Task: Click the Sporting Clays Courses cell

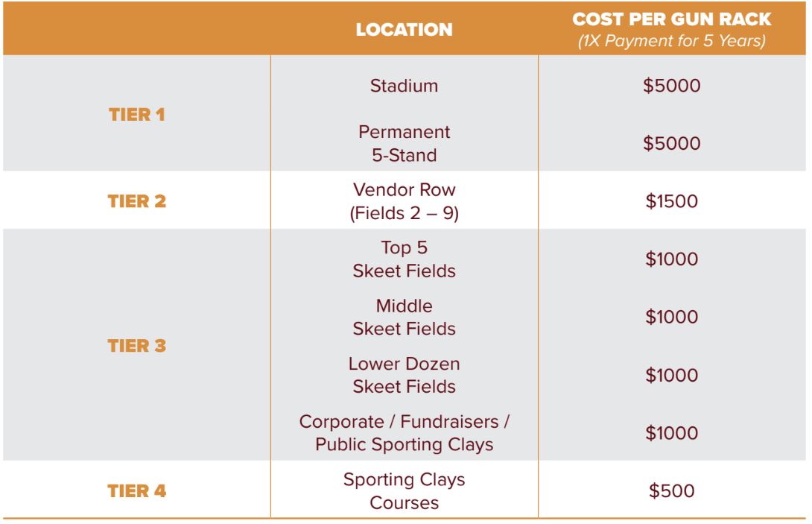Action: pyautogui.click(x=404, y=491)
